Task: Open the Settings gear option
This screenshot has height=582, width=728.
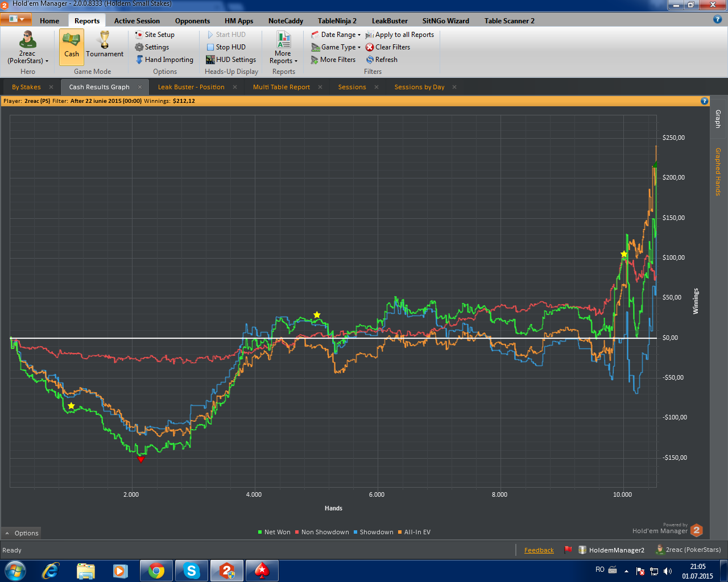Action: click(152, 47)
